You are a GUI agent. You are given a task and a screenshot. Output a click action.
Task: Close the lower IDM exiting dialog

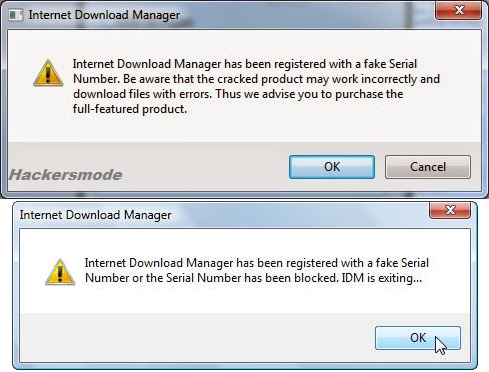[x=450, y=210]
